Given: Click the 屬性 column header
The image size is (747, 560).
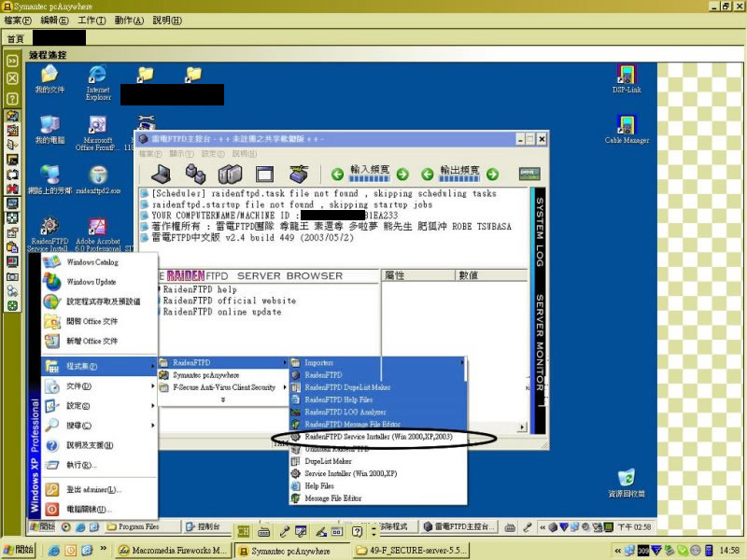Looking at the screenshot, I should [417, 275].
